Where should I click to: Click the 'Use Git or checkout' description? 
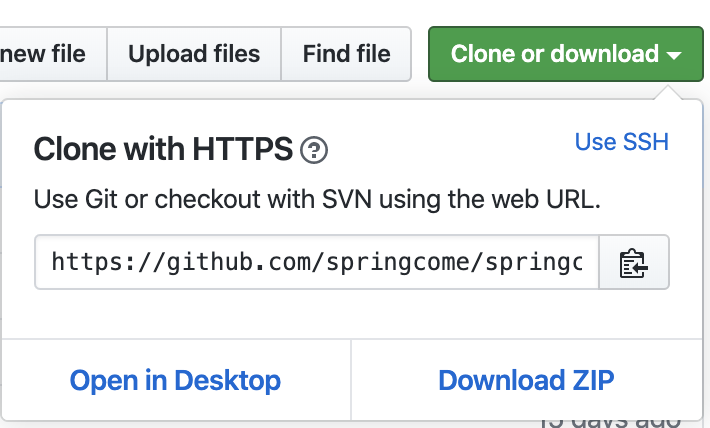[x=316, y=198]
